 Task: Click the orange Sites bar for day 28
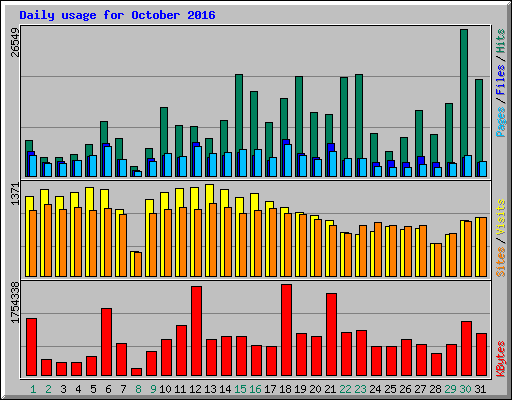click(438, 260)
